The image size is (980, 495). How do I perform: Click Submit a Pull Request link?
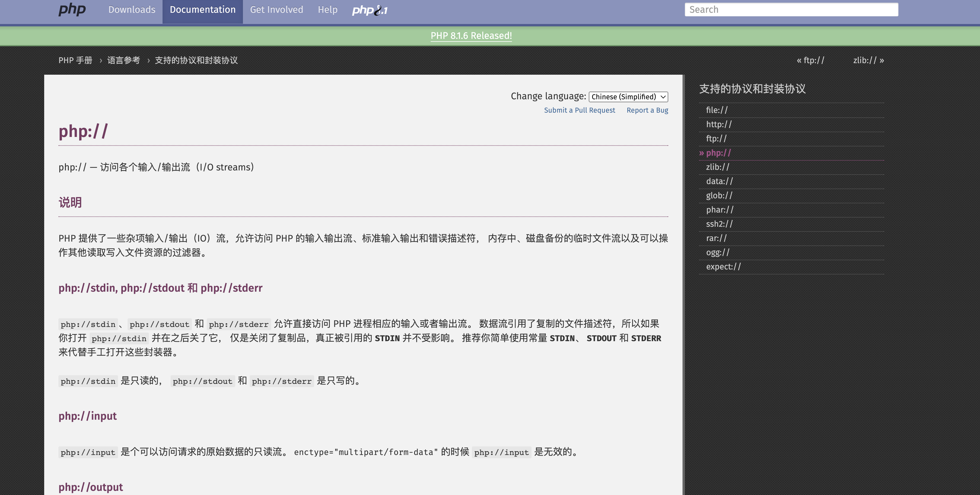pyautogui.click(x=579, y=110)
